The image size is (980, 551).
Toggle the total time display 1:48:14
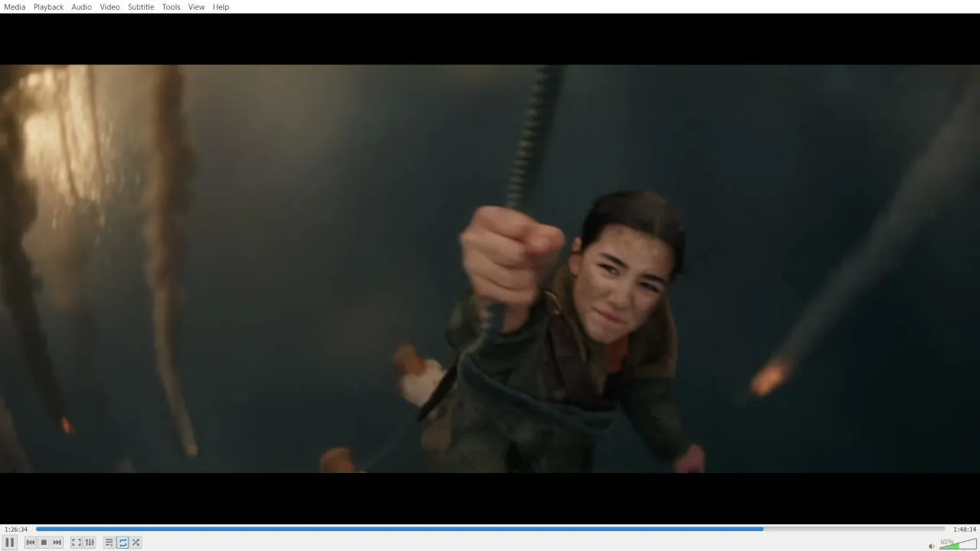point(965,530)
